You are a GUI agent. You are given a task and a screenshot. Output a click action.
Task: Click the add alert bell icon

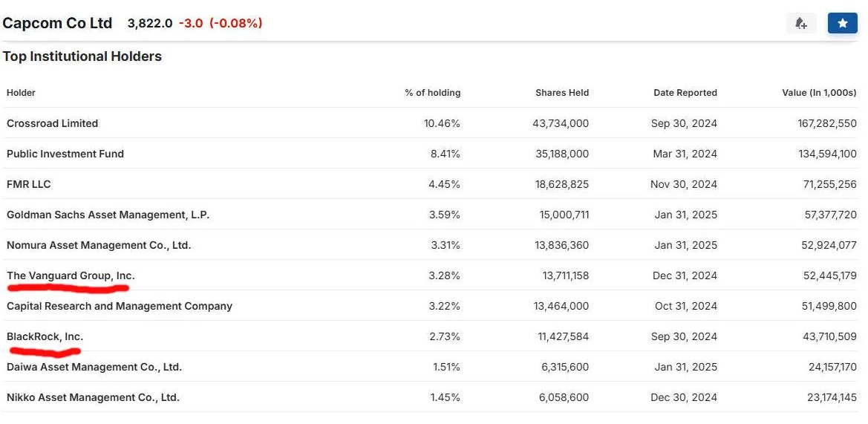click(801, 23)
